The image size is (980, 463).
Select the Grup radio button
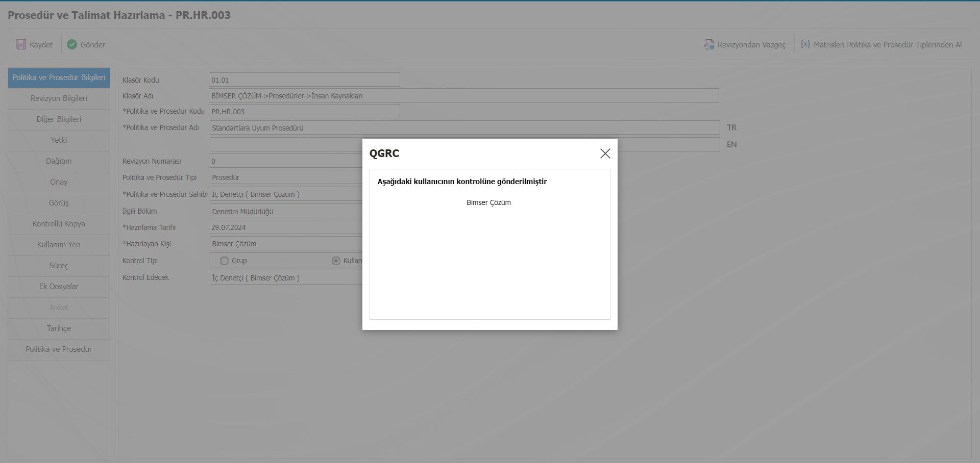click(x=224, y=261)
